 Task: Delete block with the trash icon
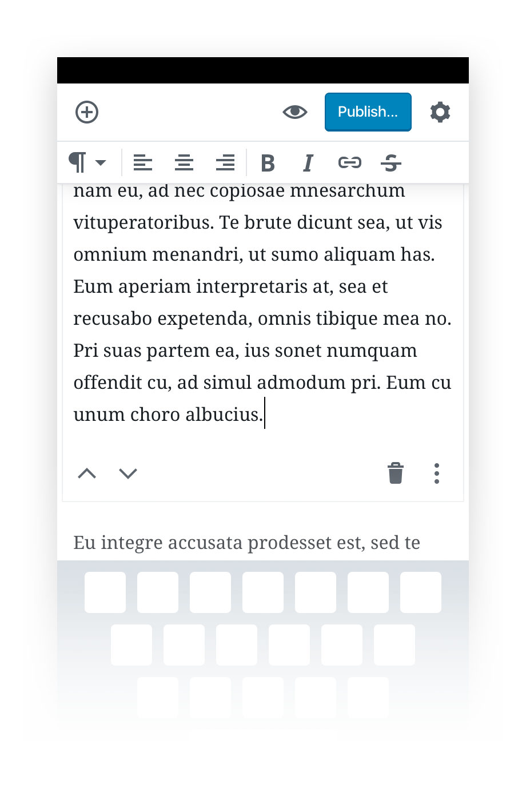pos(396,473)
